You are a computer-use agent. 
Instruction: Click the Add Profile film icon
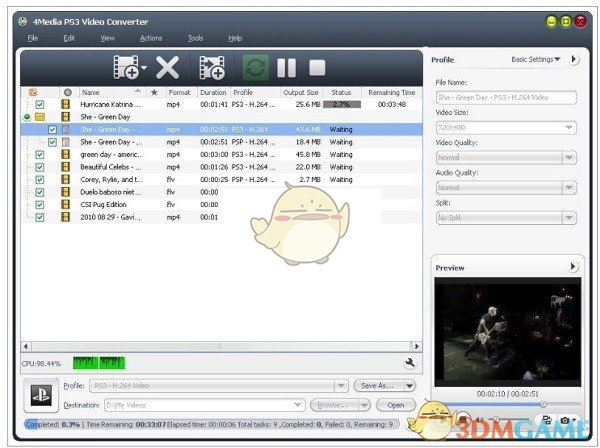(x=212, y=68)
